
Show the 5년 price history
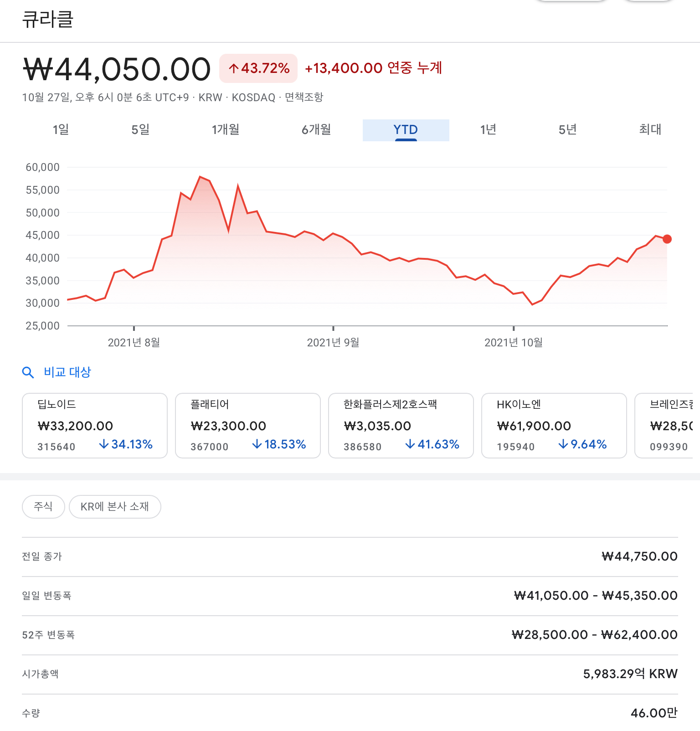(568, 130)
